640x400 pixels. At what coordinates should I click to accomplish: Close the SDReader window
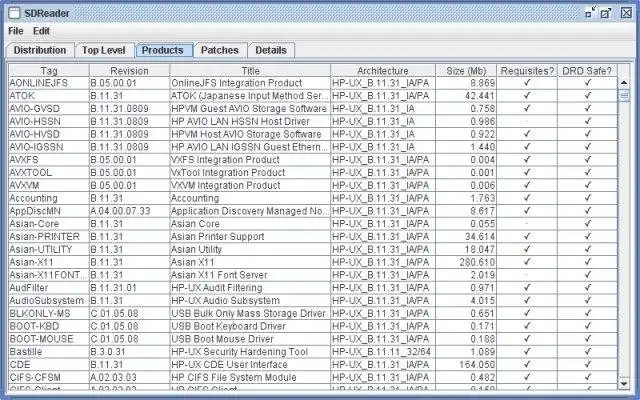626,13
